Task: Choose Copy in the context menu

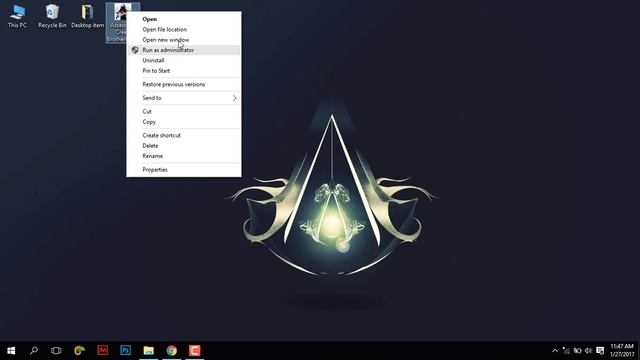Action: pyautogui.click(x=183, y=122)
